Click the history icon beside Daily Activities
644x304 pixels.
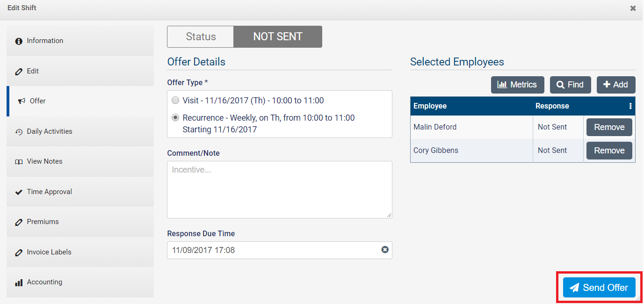(19, 132)
